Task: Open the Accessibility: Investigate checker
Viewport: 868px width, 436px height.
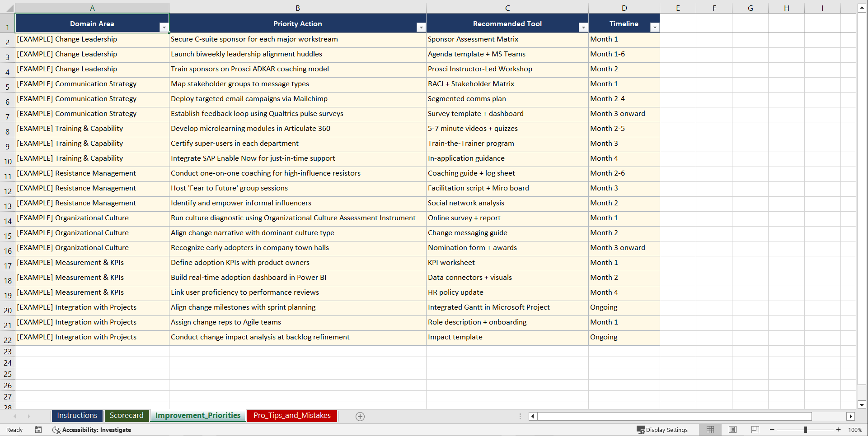Action: 92,430
